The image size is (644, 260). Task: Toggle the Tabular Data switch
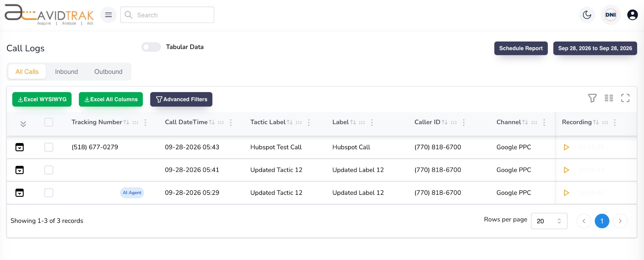click(x=151, y=47)
